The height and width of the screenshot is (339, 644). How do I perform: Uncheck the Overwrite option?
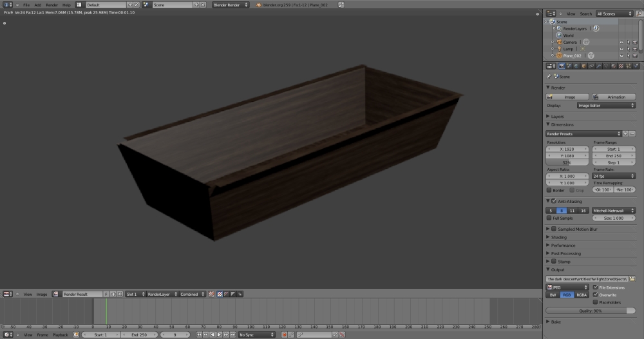pos(595,295)
